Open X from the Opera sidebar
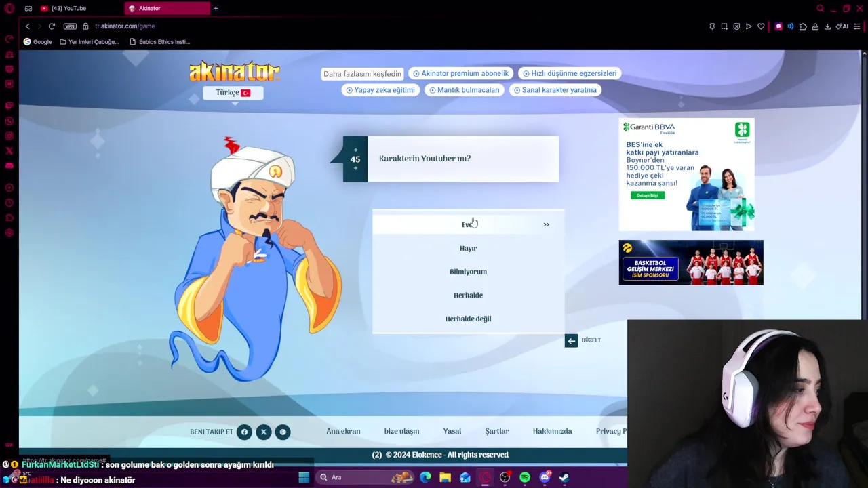The height and width of the screenshot is (488, 868). 9,151
